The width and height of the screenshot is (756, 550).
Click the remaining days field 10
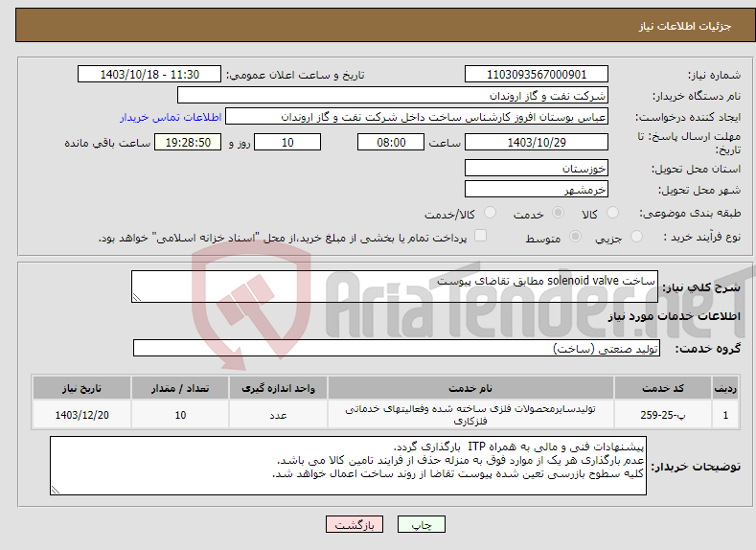(287, 142)
